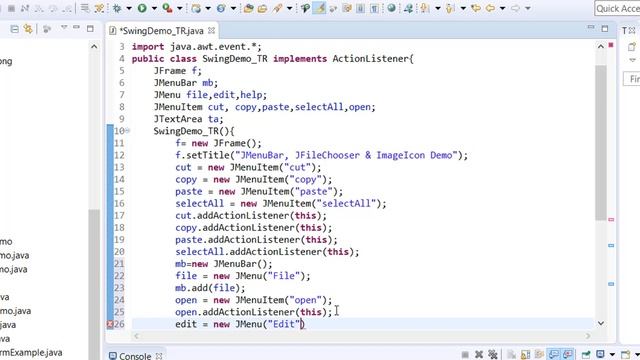
Task: Click the editor vertical scrollbar down arrow
Action: coord(601,323)
